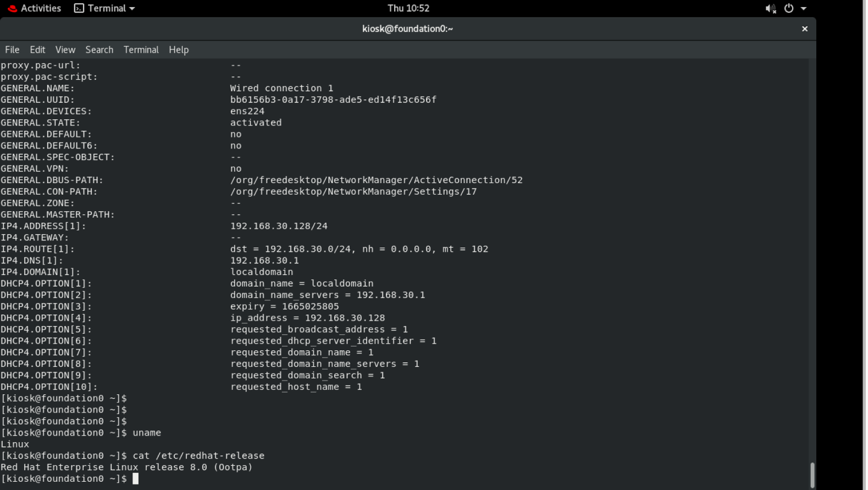Open the Terminal menu in menu bar
Viewport: 868px width, 490px height.
[141, 49]
